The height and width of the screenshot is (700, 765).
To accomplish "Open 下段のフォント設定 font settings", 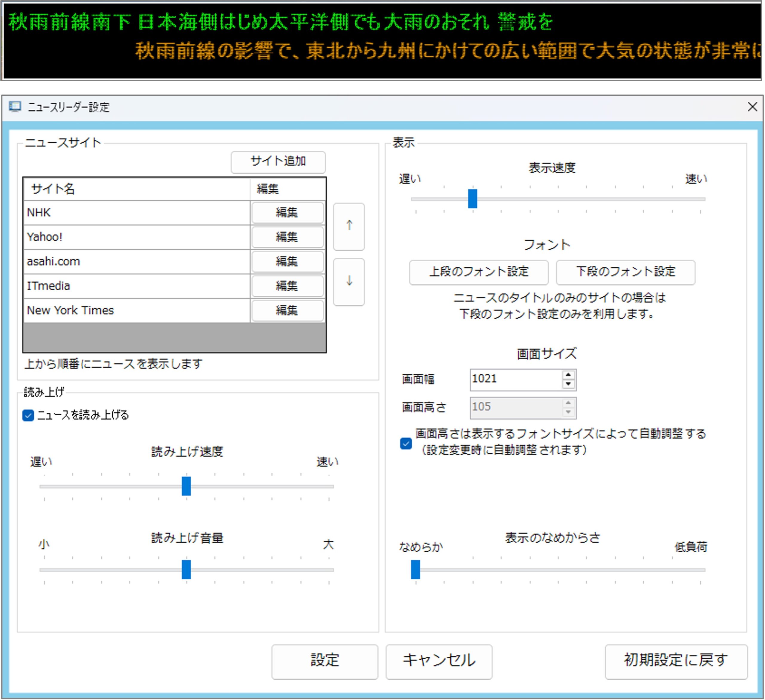I will (x=625, y=272).
